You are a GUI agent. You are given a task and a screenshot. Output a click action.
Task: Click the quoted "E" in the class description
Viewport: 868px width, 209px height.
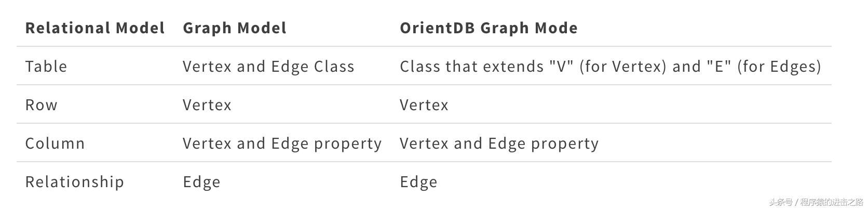719,67
